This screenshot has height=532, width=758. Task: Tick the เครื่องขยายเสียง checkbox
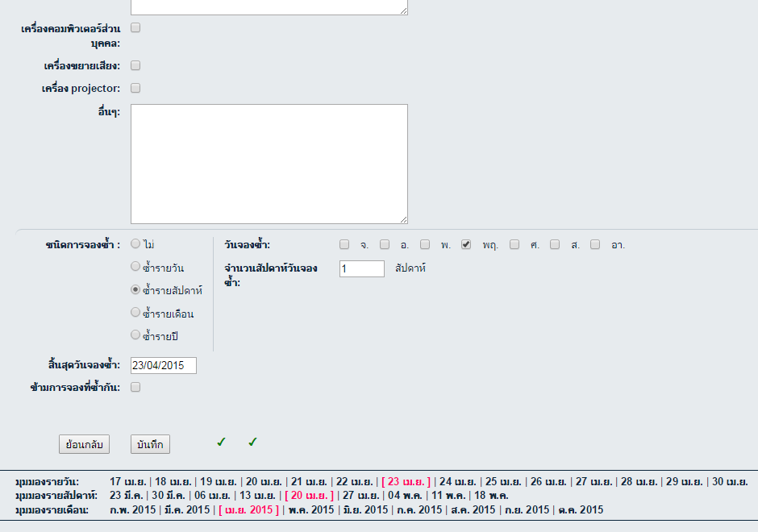(135, 65)
